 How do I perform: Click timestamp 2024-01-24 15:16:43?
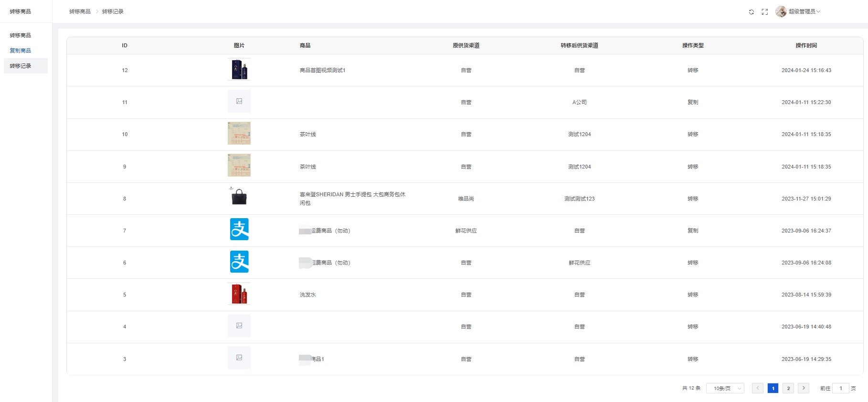(x=806, y=71)
